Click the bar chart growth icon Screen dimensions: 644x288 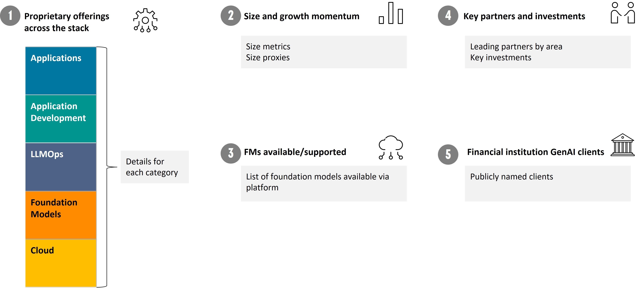(391, 14)
